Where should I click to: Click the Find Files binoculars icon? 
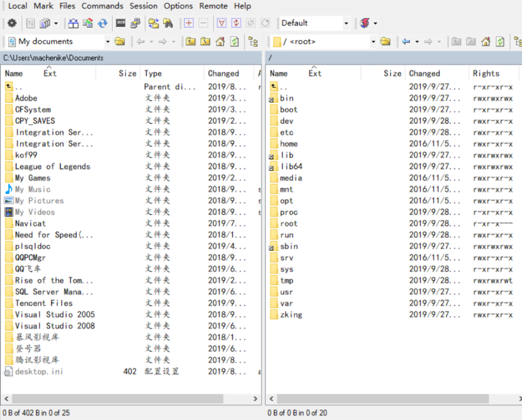[x=168, y=23]
